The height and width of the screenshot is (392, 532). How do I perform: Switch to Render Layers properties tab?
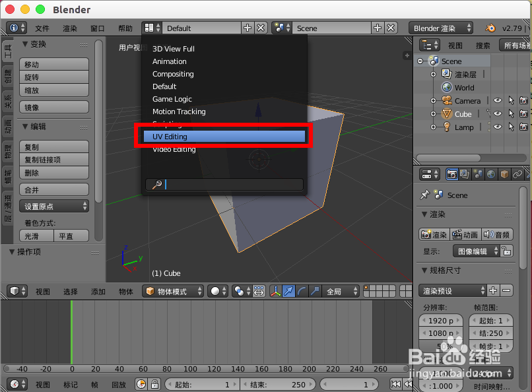pos(465,174)
